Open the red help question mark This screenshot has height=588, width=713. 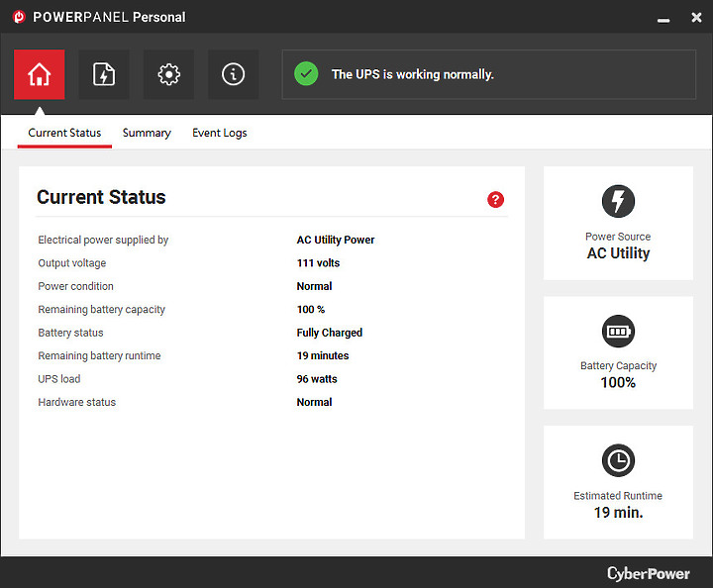click(496, 200)
